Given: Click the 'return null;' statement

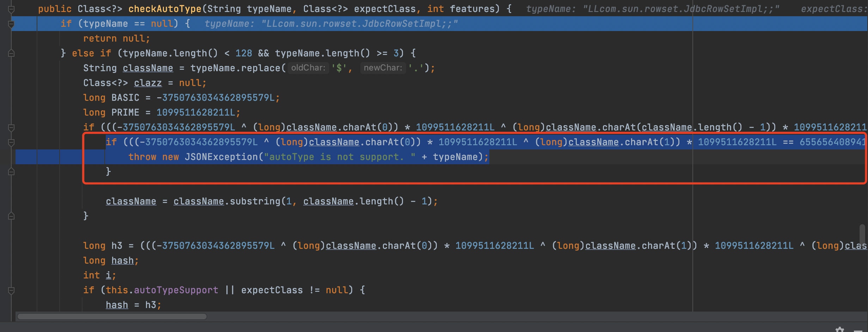Looking at the screenshot, I should coord(117,38).
